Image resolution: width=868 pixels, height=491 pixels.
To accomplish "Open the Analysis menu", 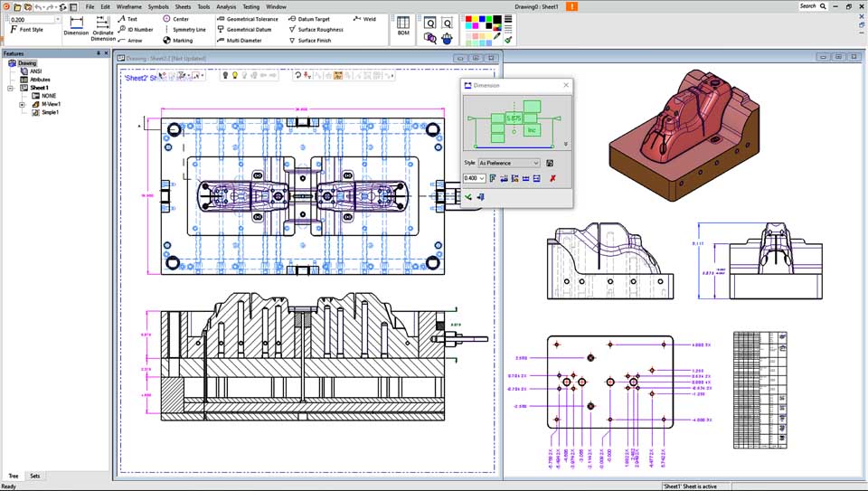I will tap(226, 6).
